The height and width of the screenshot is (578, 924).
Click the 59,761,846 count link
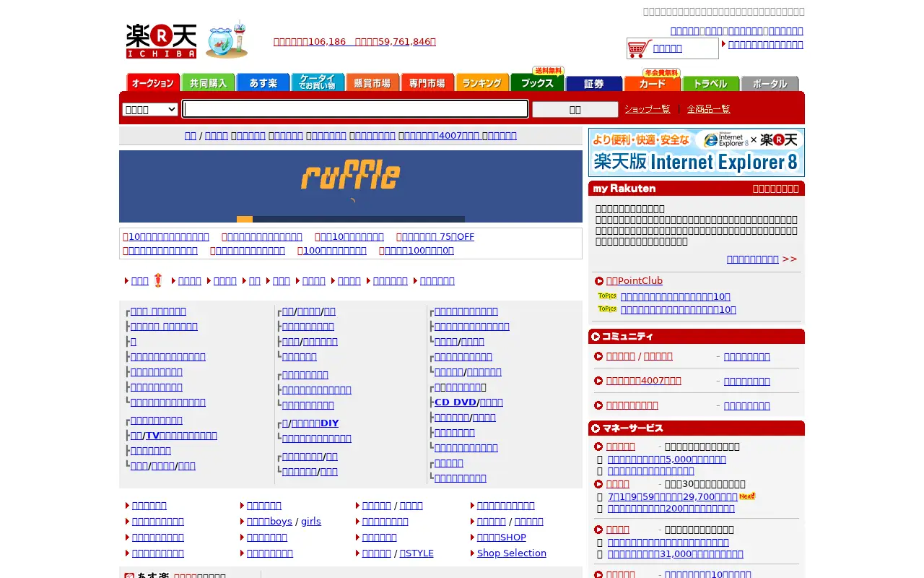404,42
